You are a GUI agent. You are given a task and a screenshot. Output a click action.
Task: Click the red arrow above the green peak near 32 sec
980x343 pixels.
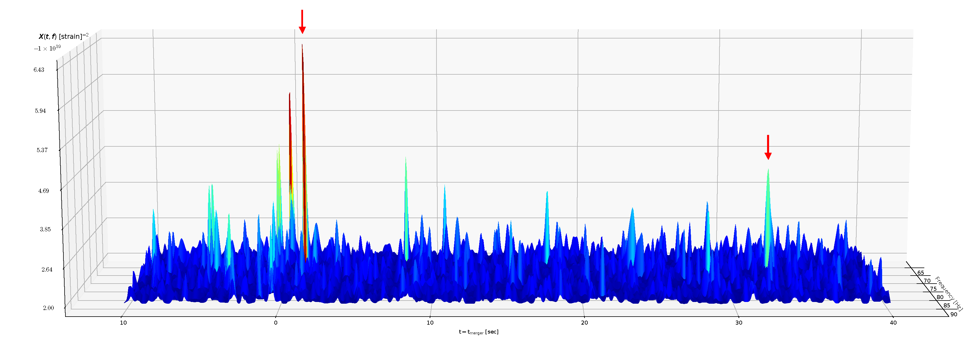click(768, 147)
